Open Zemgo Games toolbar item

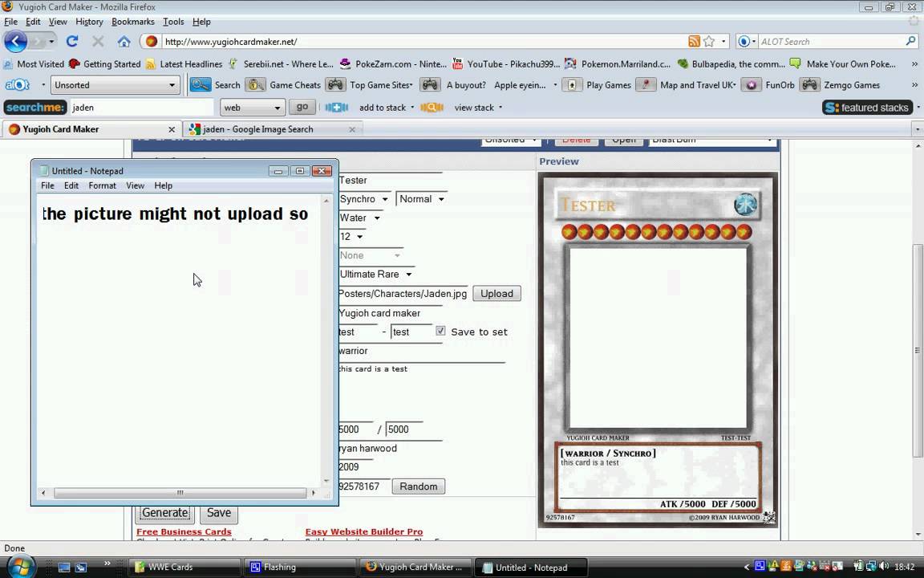(x=841, y=85)
